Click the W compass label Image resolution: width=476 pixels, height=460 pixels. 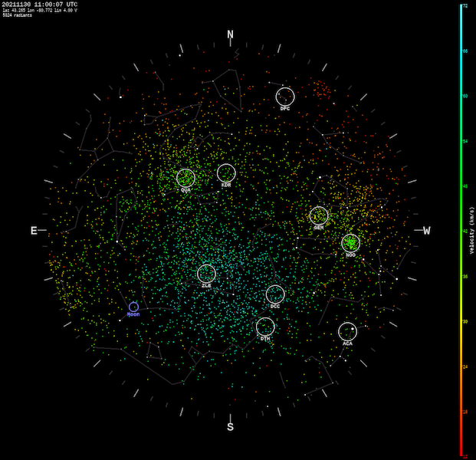[x=426, y=231]
